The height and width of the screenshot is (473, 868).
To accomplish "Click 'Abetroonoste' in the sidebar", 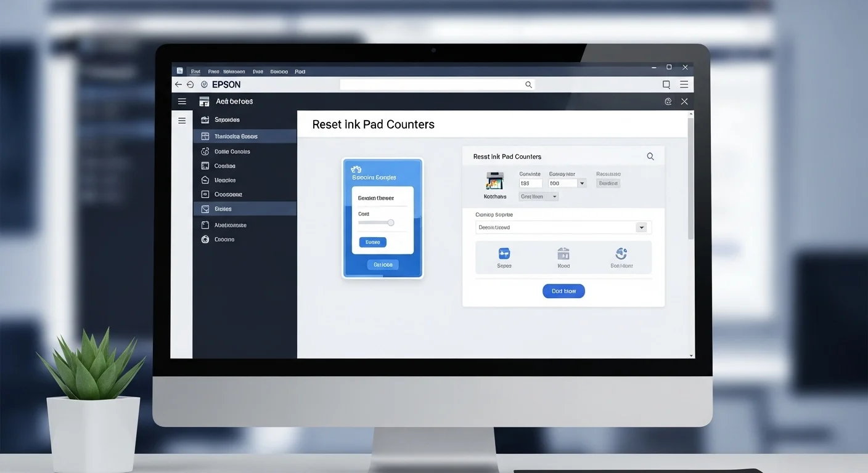I will pyautogui.click(x=231, y=225).
